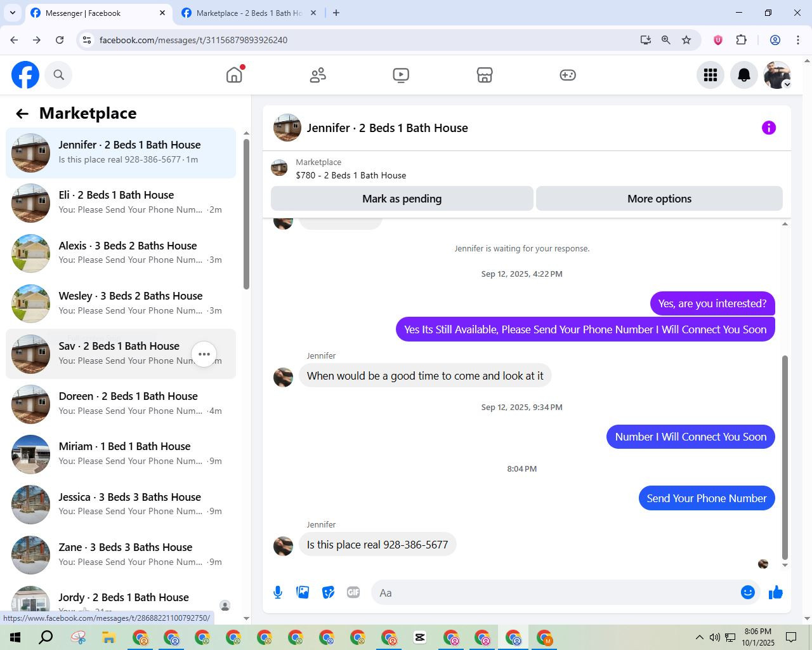812x650 pixels.
Task: Switch to Messenger | Facebook browser tab
Action: click(98, 13)
